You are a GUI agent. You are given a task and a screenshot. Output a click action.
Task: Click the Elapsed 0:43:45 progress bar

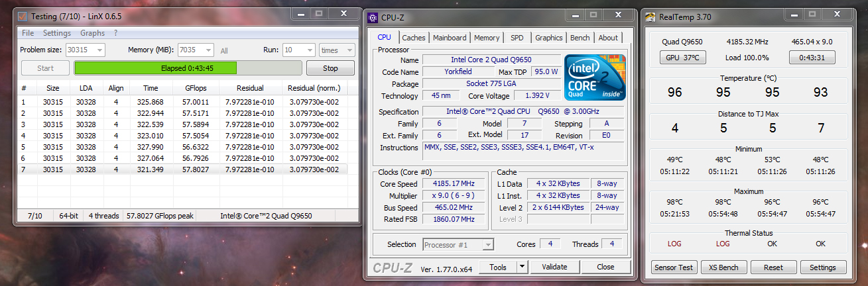pyautogui.click(x=188, y=68)
